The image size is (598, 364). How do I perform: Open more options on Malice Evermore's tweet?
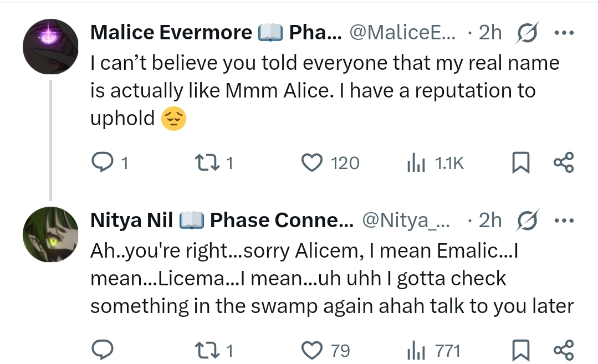[564, 33]
